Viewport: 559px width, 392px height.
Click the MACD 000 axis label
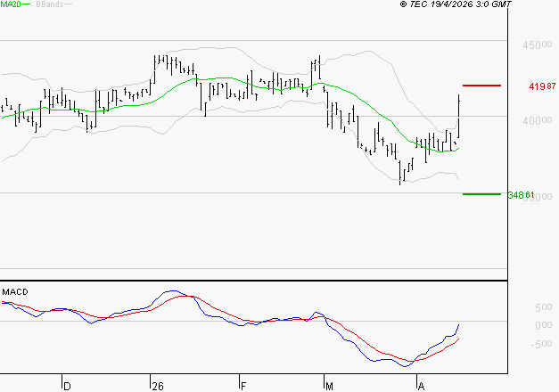click(544, 325)
